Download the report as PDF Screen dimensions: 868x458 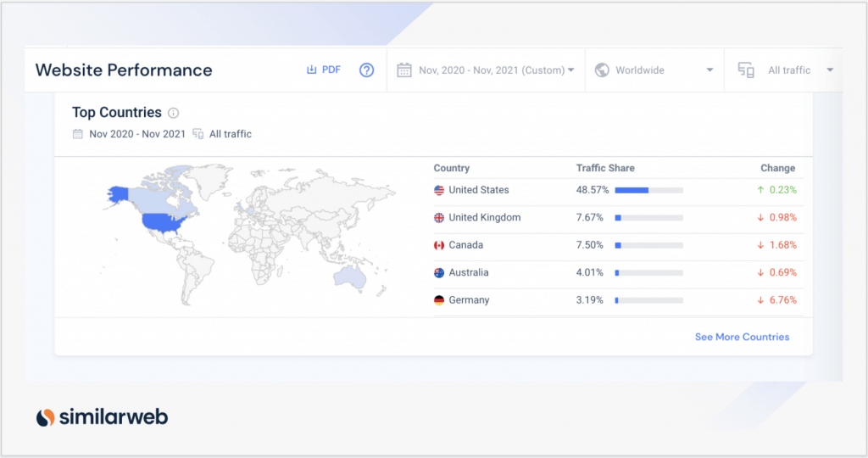(x=324, y=70)
